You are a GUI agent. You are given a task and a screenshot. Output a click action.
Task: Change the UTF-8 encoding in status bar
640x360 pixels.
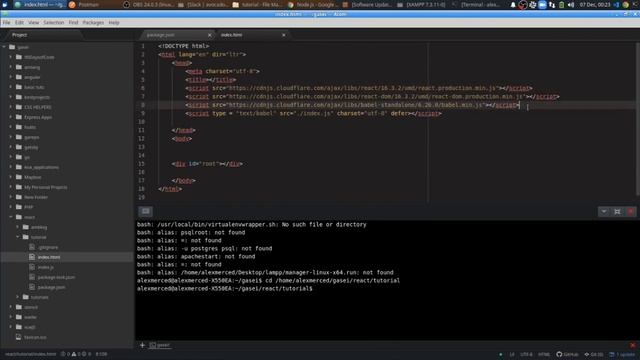tap(526, 354)
